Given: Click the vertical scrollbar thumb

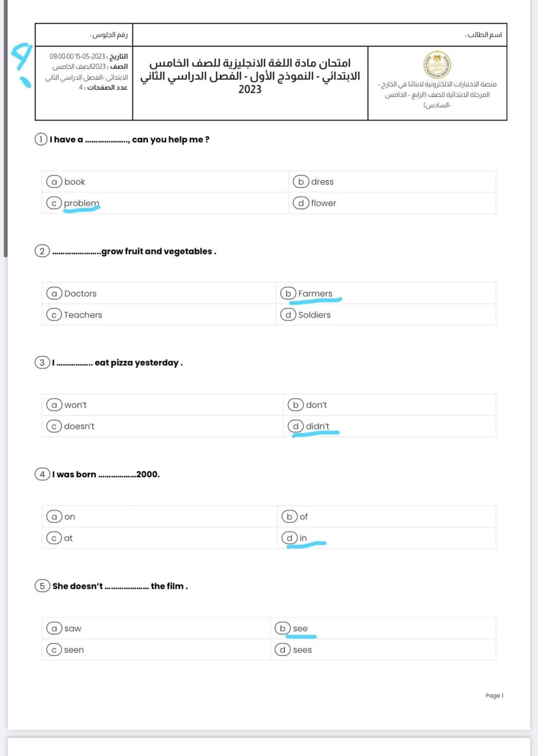Looking at the screenshot, I should pos(5,129).
